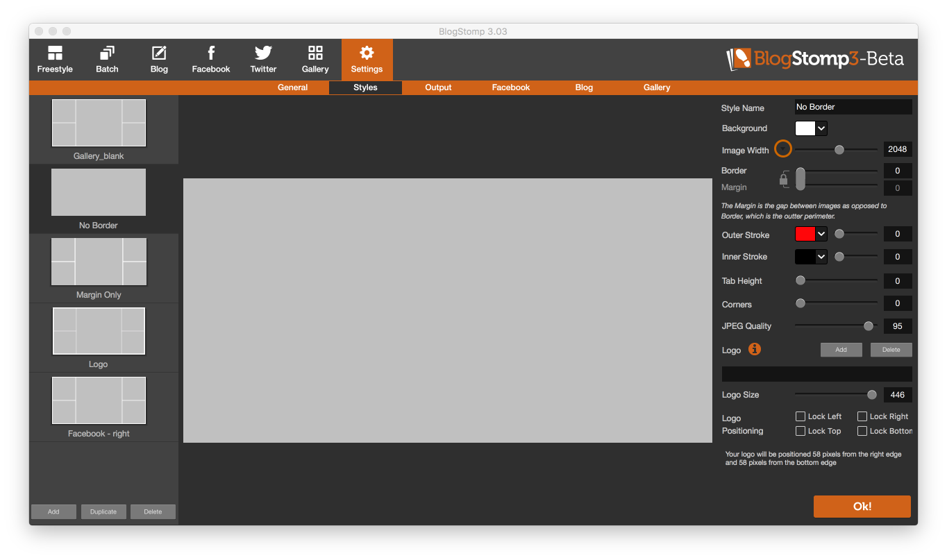
Task: Click the Add style button
Action: pyautogui.click(x=53, y=511)
